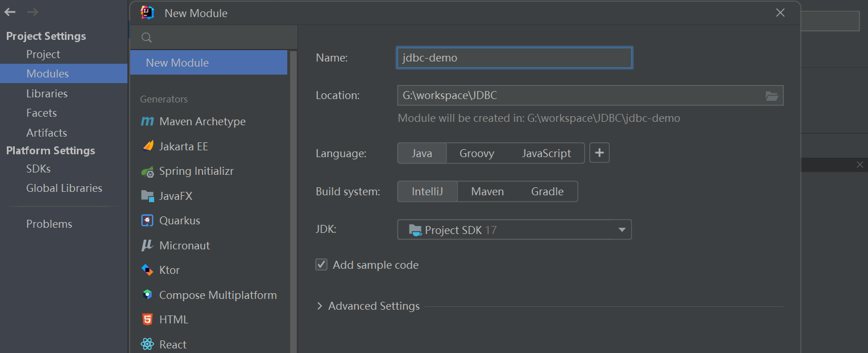Expand the Advanced Settings section

[x=320, y=306]
